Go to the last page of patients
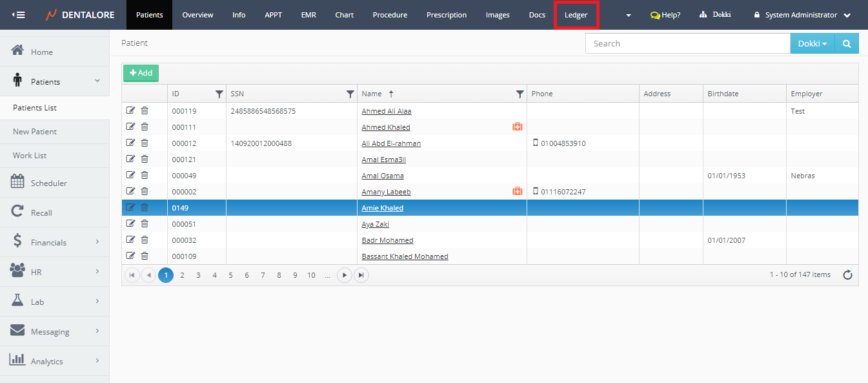Viewport: 868px width, 383px height. coord(361,275)
